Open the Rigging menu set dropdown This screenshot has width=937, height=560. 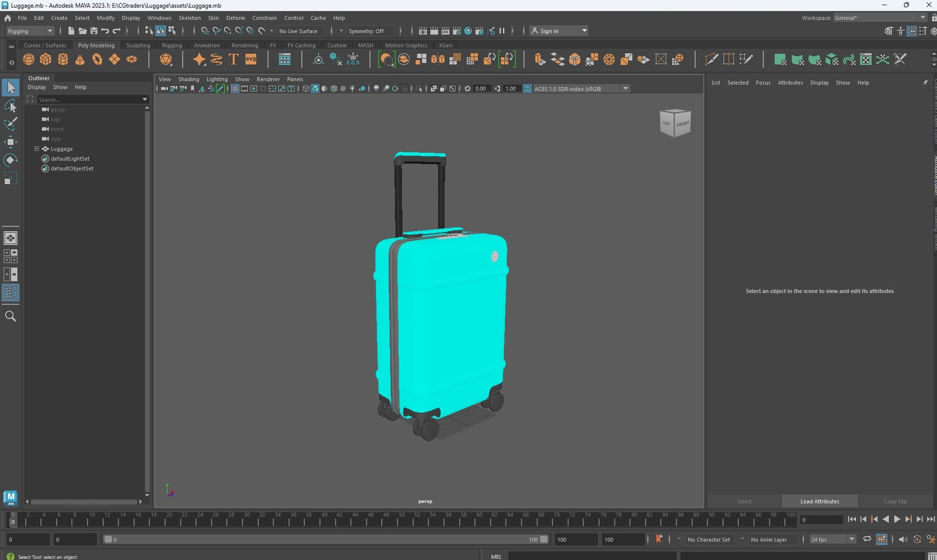[x=30, y=31]
